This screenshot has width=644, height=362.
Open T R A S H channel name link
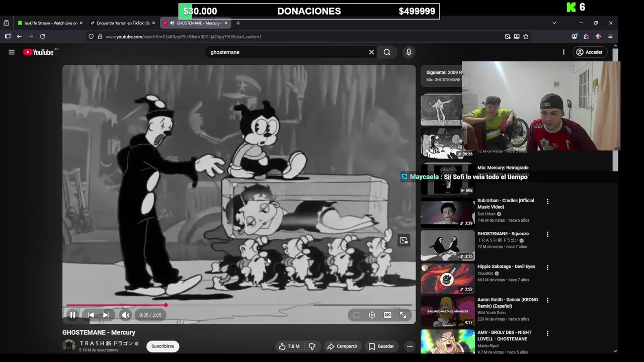point(106,343)
